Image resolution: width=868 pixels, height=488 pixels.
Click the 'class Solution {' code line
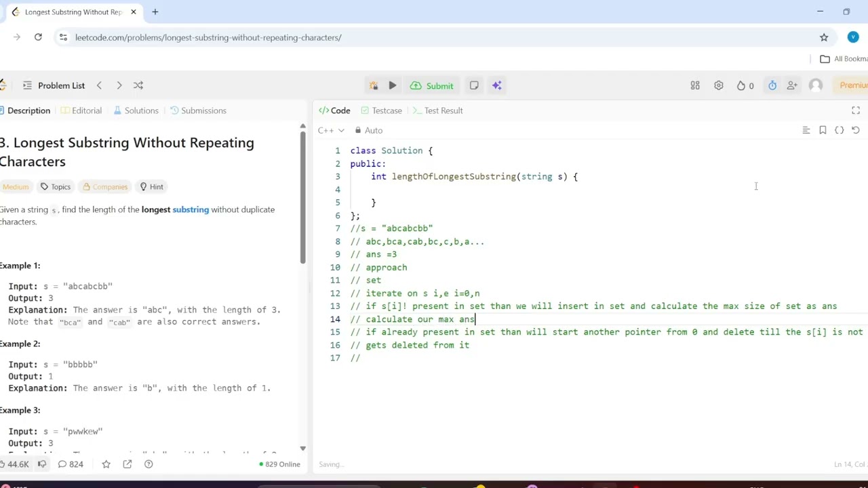pos(391,150)
